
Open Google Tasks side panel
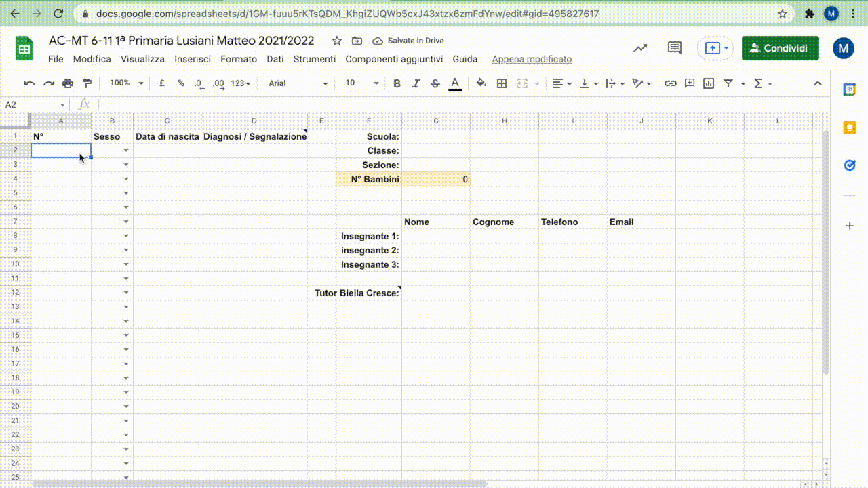coord(849,165)
